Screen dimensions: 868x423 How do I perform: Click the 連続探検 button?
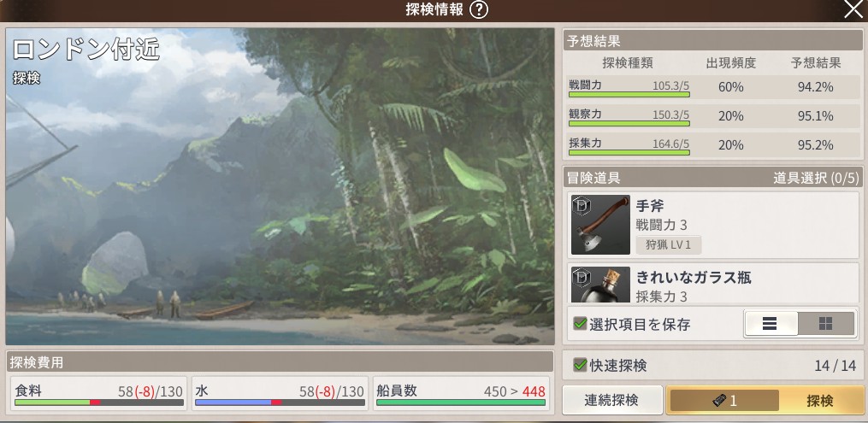[x=611, y=400]
